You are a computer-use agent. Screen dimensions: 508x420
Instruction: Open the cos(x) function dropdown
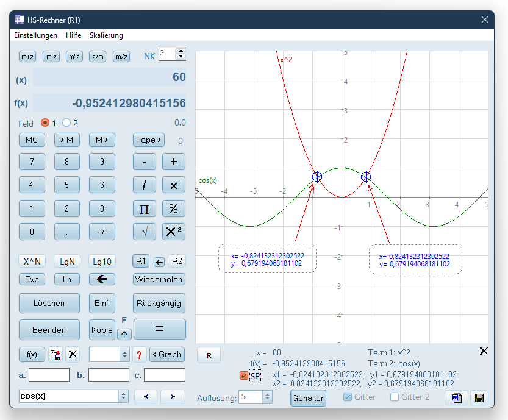point(123,396)
